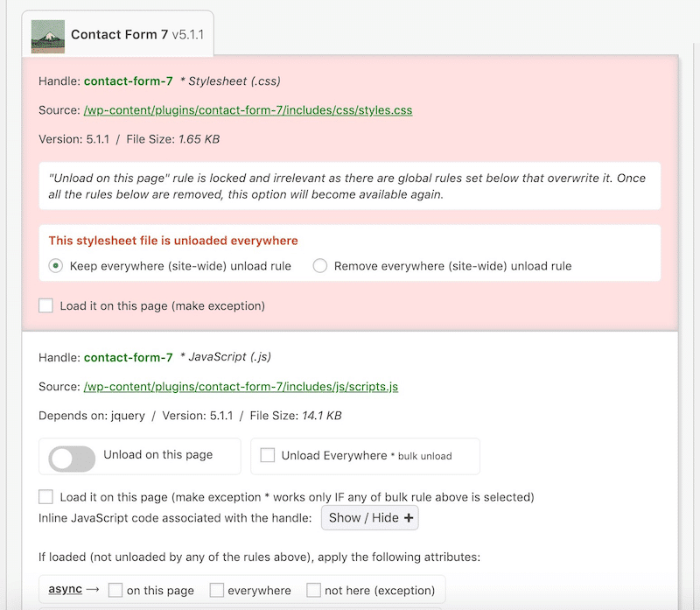Click the green 'contact-form-7' JavaScript handle
The width and height of the screenshot is (700, 610).
(x=129, y=357)
